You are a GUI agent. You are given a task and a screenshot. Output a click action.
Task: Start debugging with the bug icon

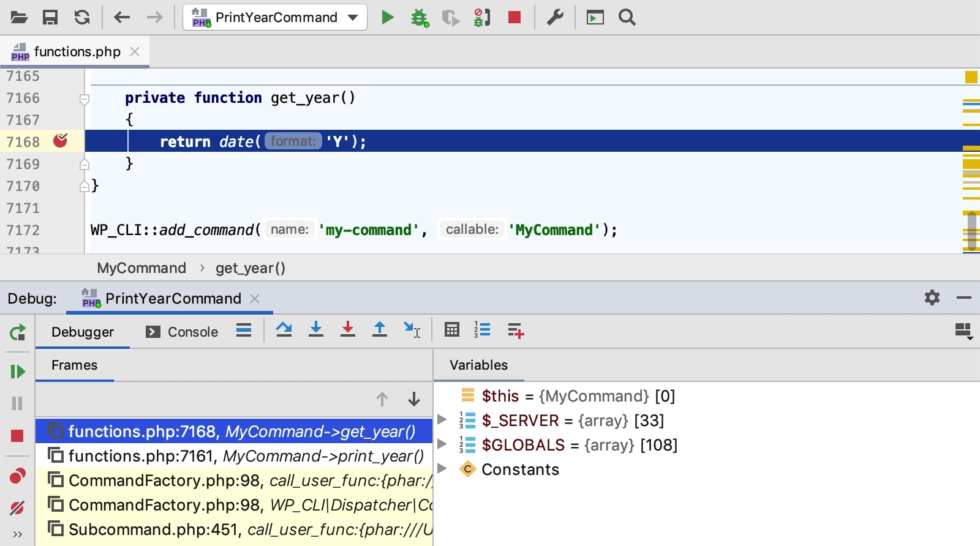point(420,17)
